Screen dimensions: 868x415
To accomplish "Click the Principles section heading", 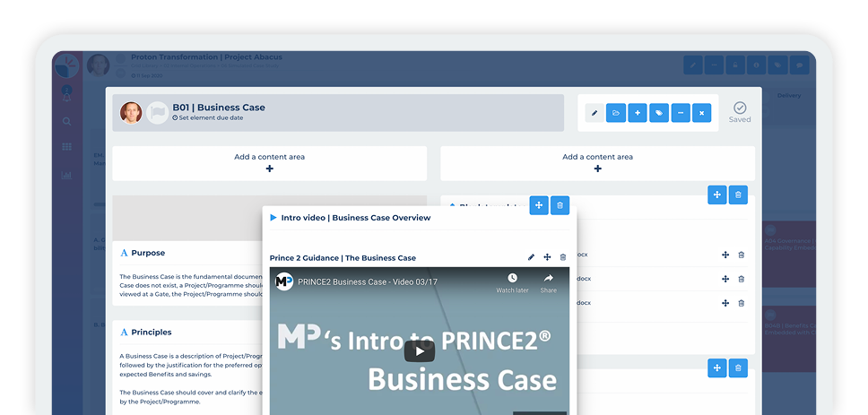I will [152, 332].
